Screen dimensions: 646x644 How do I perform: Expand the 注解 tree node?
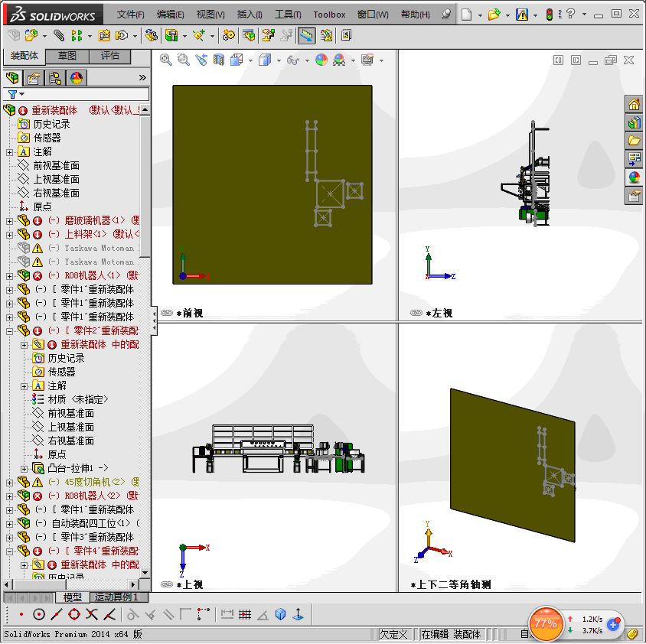(9, 152)
